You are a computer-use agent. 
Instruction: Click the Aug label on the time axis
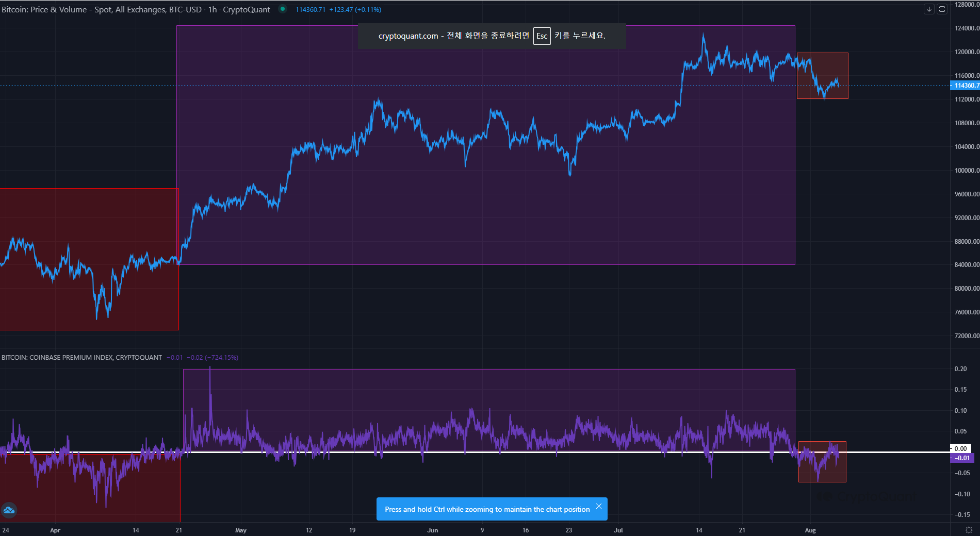[810, 530]
